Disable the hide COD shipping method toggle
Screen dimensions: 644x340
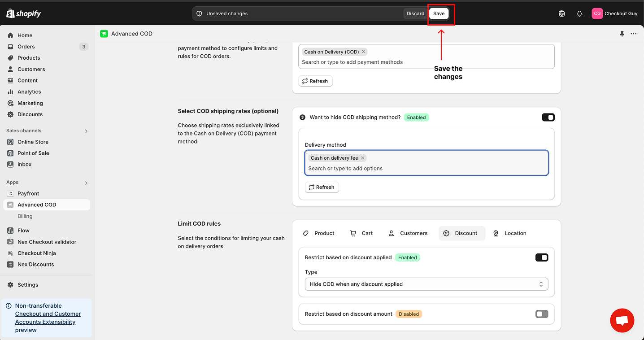pyautogui.click(x=548, y=118)
